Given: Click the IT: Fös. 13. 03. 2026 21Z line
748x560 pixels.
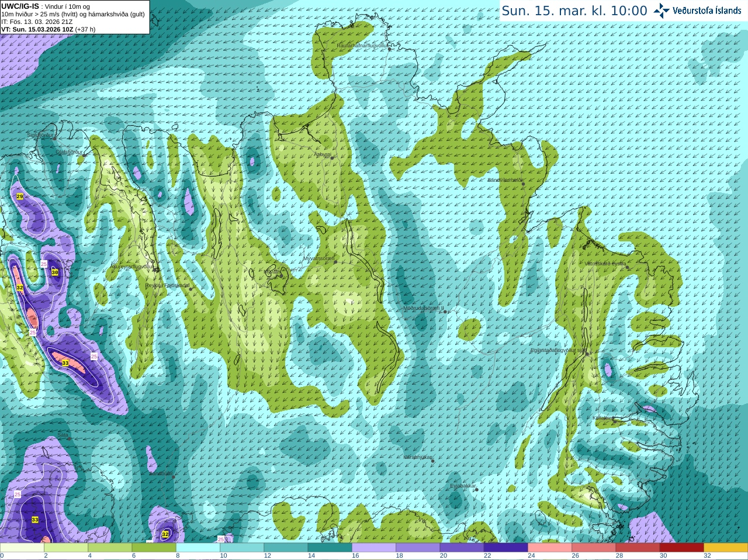Looking at the screenshot, I should click(x=37, y=22).
